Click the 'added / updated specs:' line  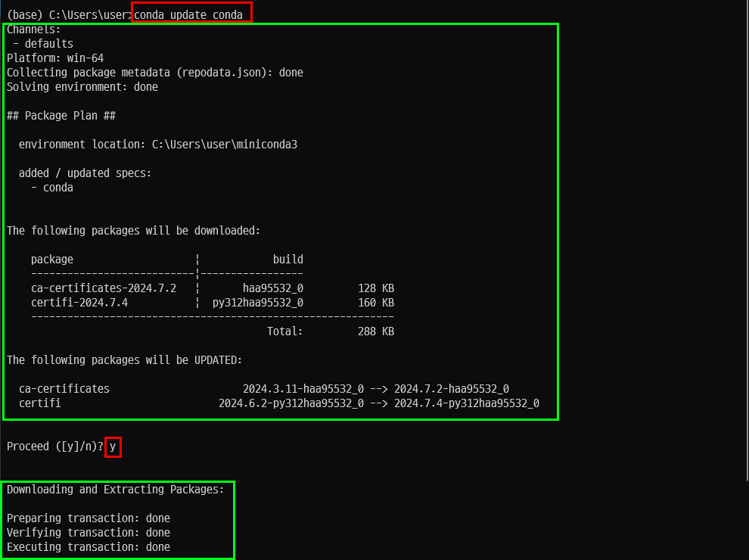(x=85, y=173)
